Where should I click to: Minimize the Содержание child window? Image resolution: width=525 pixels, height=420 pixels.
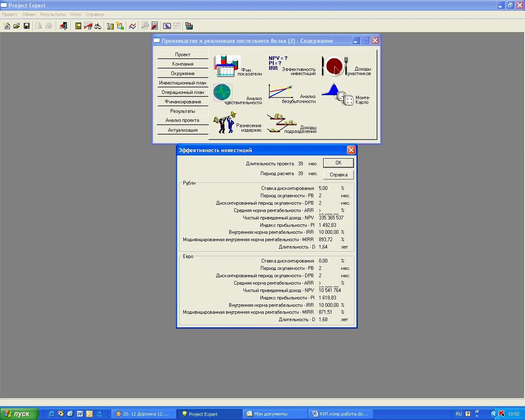coord(356,41)
